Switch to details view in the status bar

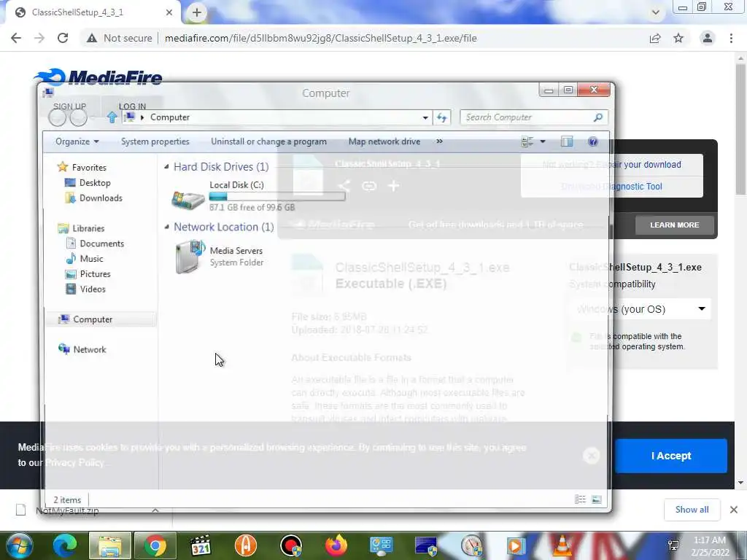(580, 499)
